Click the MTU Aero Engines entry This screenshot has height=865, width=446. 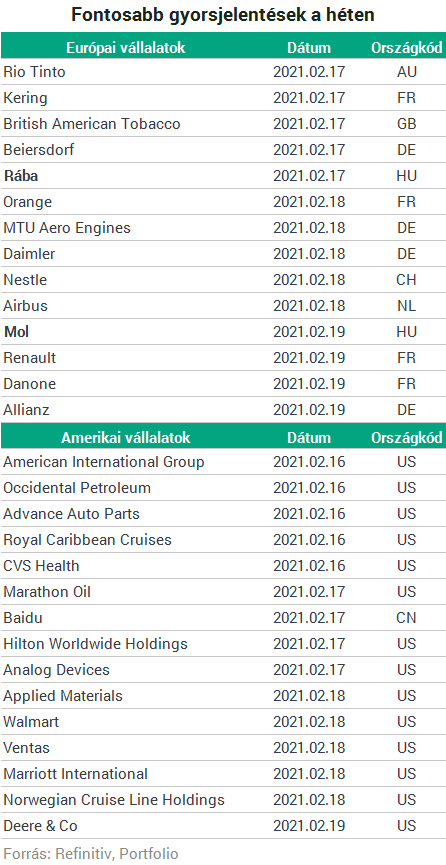(67, 228)
